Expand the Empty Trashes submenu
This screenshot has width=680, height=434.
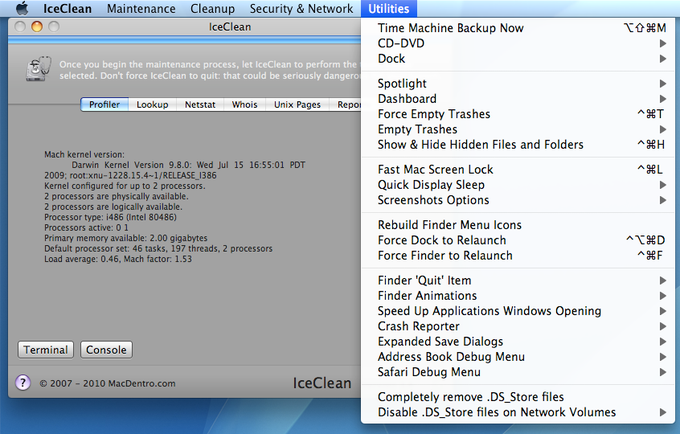click(x=519, y=129)
